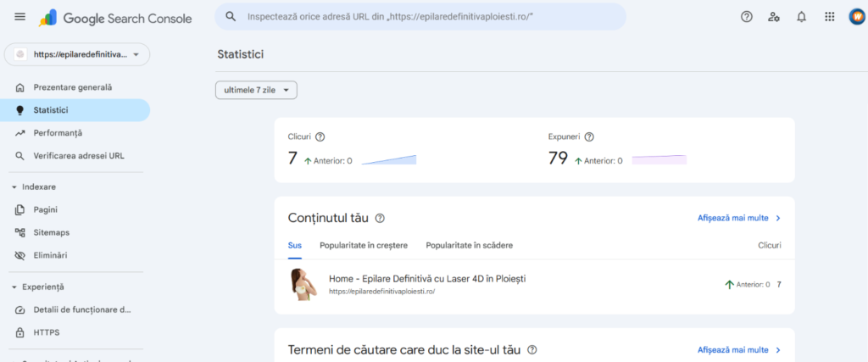
Task: Open the hamburger main menu
Action: 20,17
